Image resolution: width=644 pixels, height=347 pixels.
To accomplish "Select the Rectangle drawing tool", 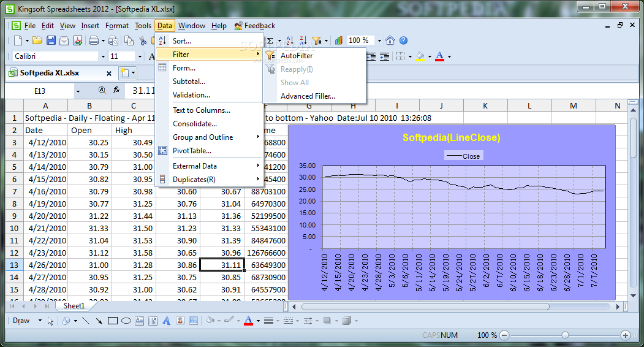I will [x=113, y=321].
